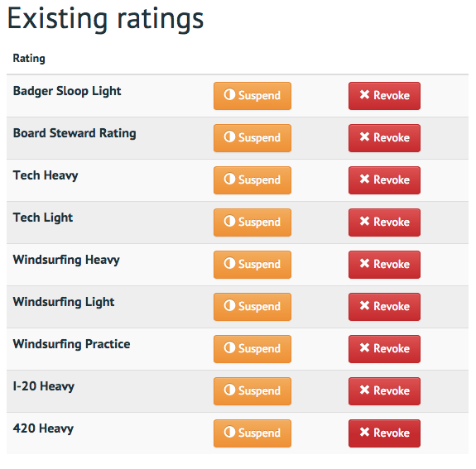This screenshot has width=476, height=469.
Task: Revoke the I-20 Heavy rating
Action: click(384, 391)
